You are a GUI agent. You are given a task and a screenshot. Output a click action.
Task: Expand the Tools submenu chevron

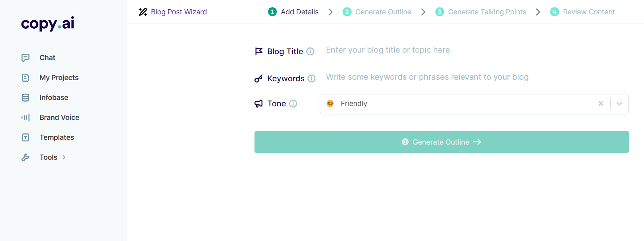64,157
